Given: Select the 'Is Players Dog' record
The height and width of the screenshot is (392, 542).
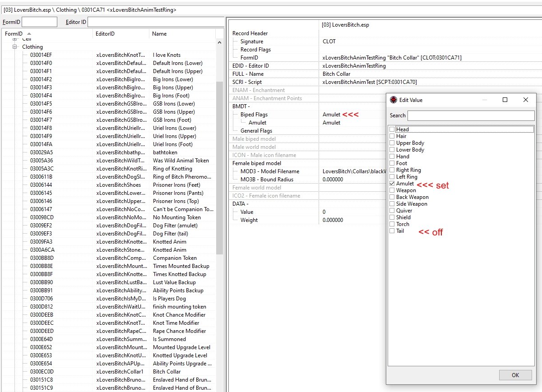Looking at the screenshot, I should pyautogui.click(x=108, y=299).
